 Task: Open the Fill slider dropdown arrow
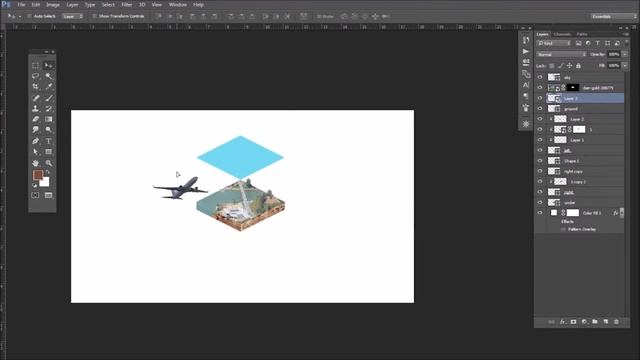624,65
